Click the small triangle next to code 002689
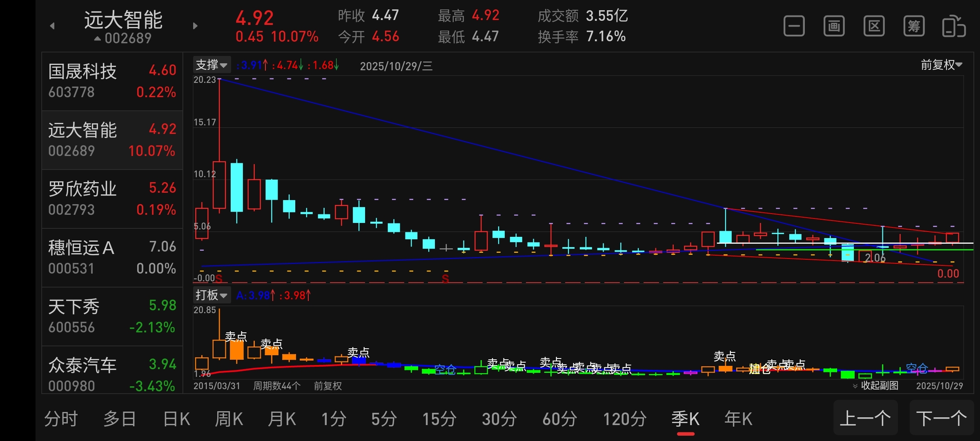Viewport: 980px width, 441px height. coord(97,39)
